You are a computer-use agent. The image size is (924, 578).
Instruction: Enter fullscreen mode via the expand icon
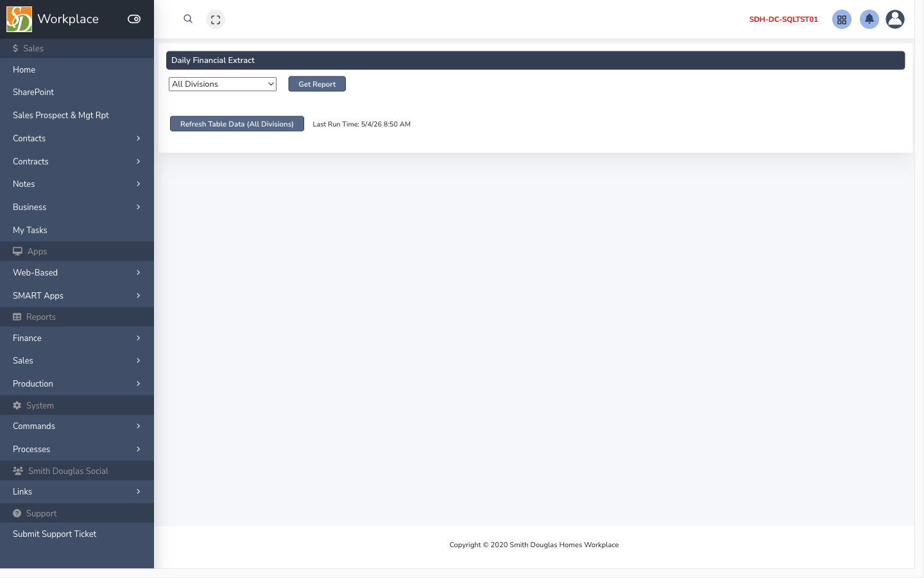point(216,19)
